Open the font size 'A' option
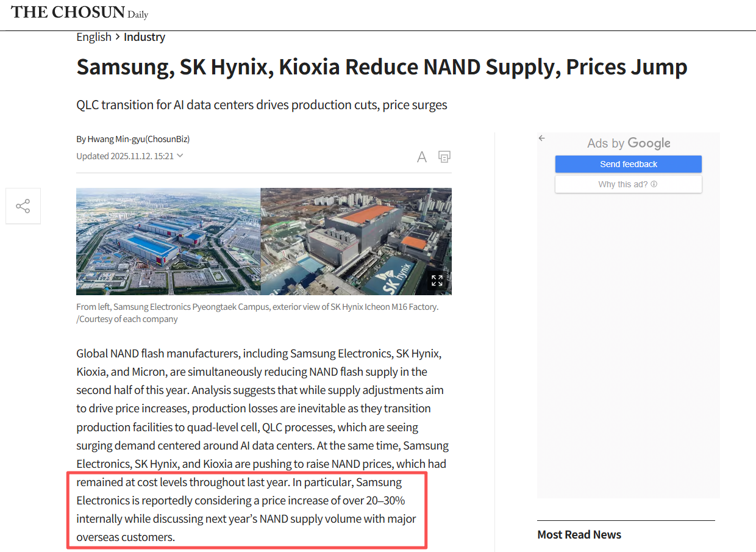Image resolution: width=756 pixels, height=552 pixels. [x=421, y=157]
